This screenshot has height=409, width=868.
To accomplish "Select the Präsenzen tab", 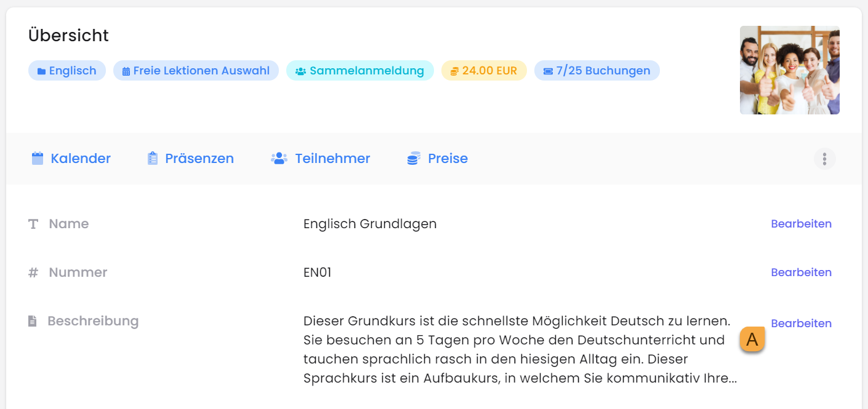I will tap(199, 159).
